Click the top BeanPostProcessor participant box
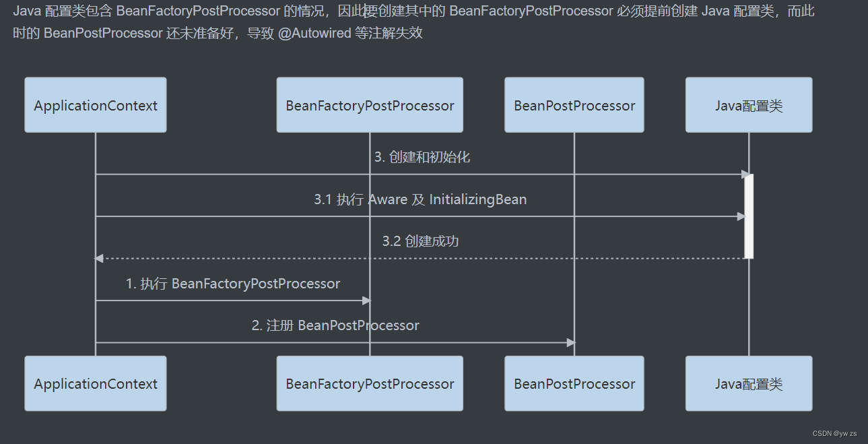Screen dimensions: 868x444 (574, 104)
